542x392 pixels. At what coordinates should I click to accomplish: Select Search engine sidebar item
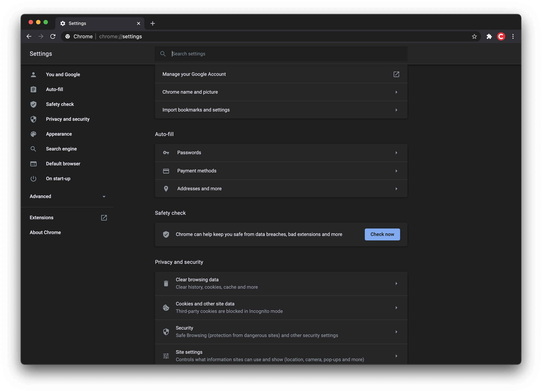[61, 149]
